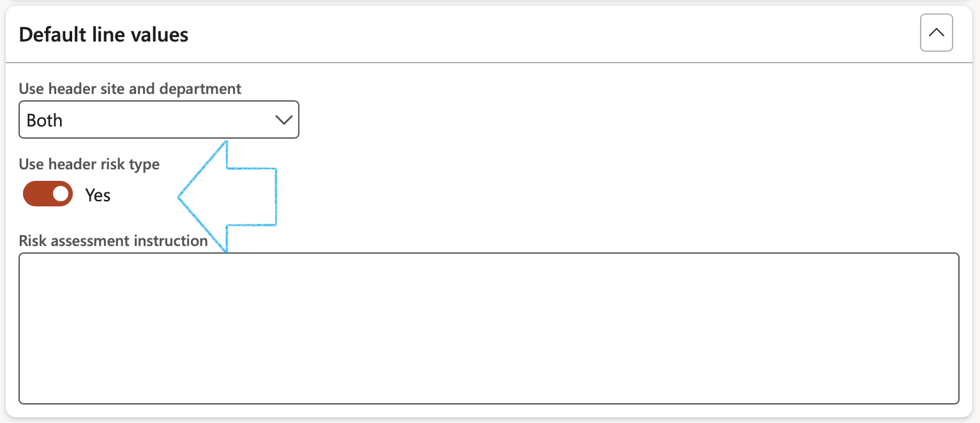
Task: Collapse the Default line values section
Action: click(936, 33)
